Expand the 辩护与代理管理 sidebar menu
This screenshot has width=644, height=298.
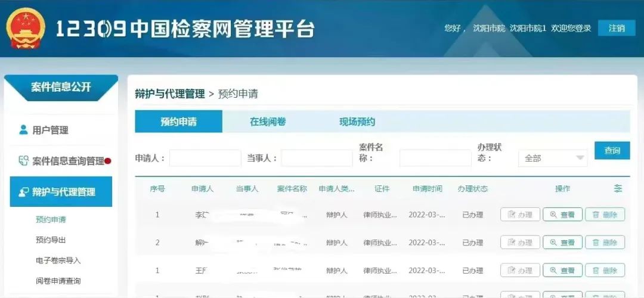click(63, 192)
